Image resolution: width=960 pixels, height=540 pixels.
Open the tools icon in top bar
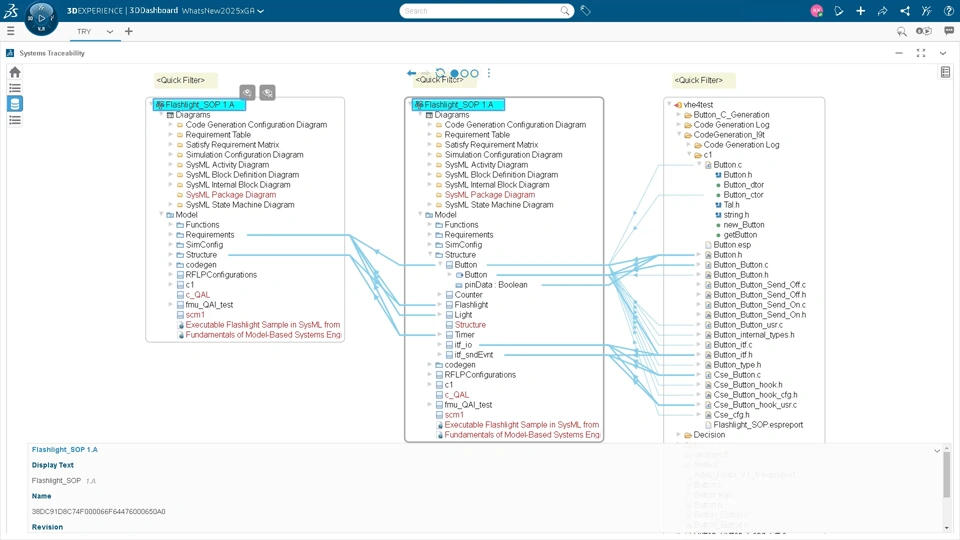click(927, 11)
